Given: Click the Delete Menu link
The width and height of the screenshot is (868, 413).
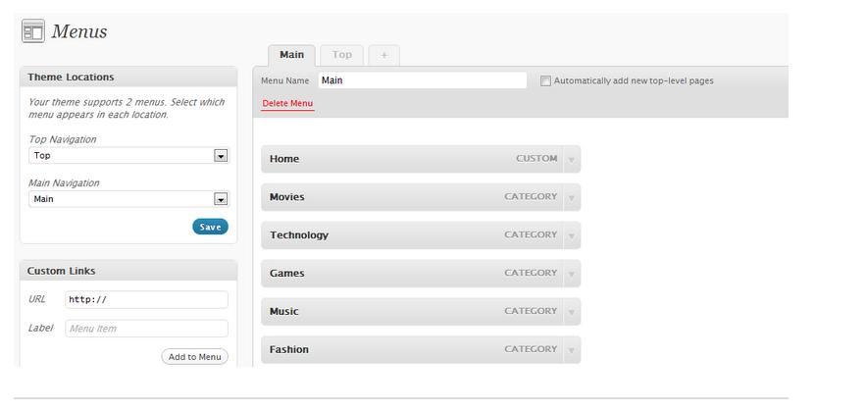Looking at the screenshot, I should pyautogui.click(x=287, y=104).
